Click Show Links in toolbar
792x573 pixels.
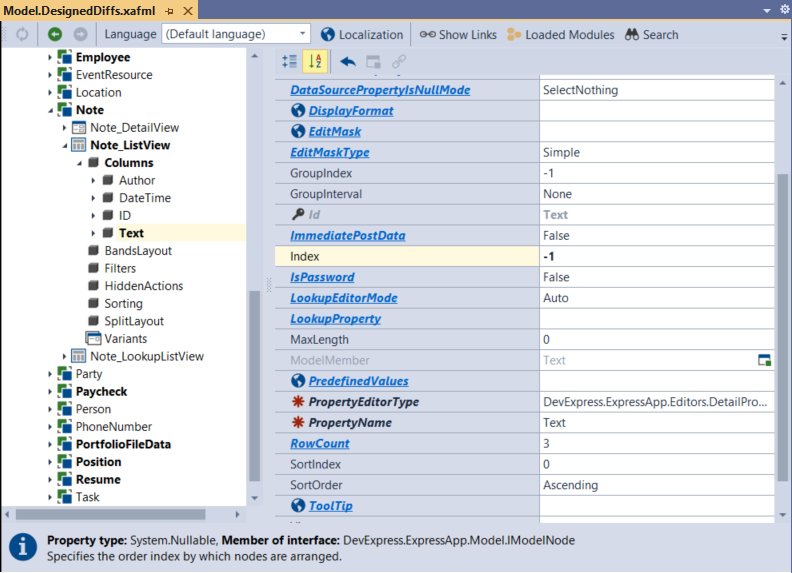pos(458,34)
